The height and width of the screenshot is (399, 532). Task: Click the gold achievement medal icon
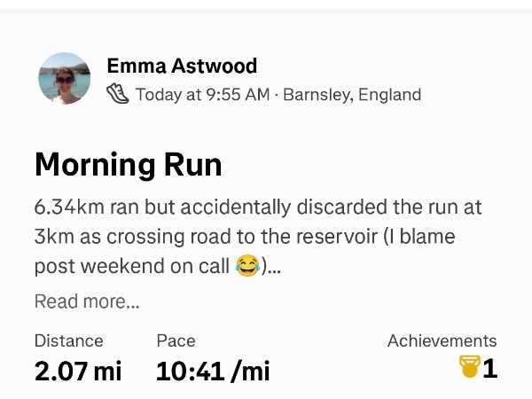tap(469, 367)
